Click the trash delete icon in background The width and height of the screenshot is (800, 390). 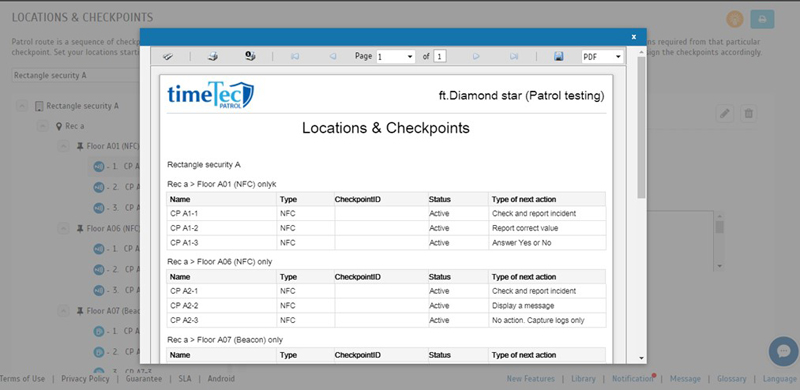(x=748, y=113)
